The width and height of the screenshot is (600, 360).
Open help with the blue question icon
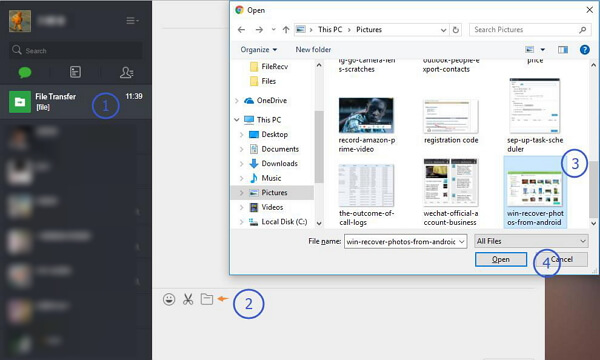[x=585, y=49]
